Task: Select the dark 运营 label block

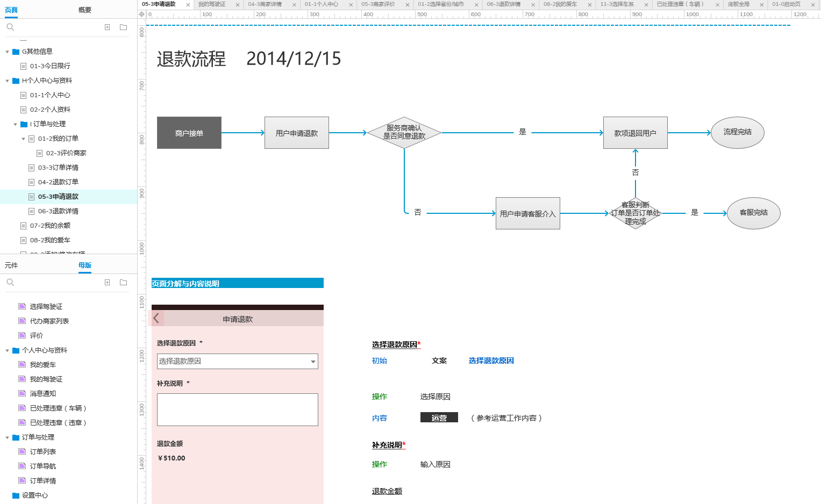Action: tap(439, 417)
